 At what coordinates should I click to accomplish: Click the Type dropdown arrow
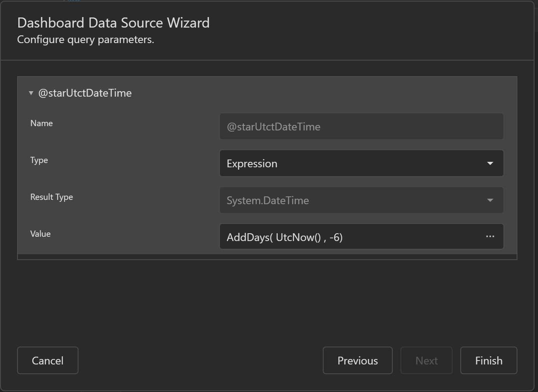[490, 163]
